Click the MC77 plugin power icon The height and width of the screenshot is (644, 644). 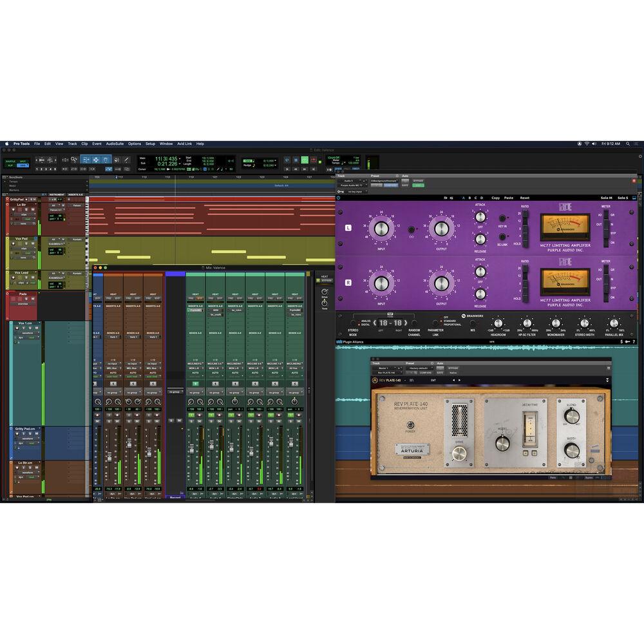click(339, 198)
